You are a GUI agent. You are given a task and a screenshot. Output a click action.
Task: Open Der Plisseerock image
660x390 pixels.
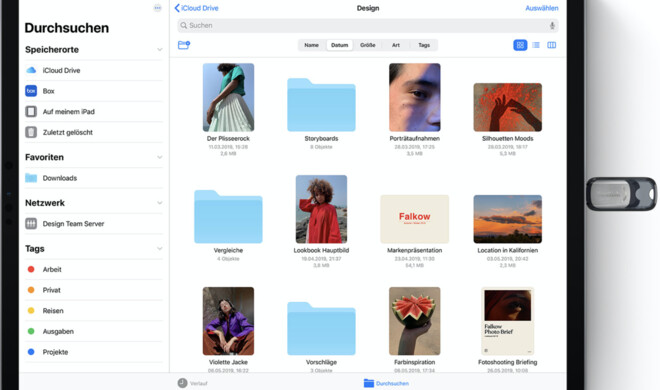point(228,97)
